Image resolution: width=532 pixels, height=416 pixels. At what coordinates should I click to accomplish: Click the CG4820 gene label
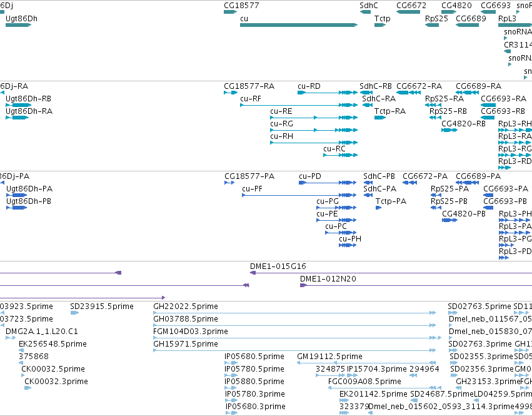(x=456, y=6)
